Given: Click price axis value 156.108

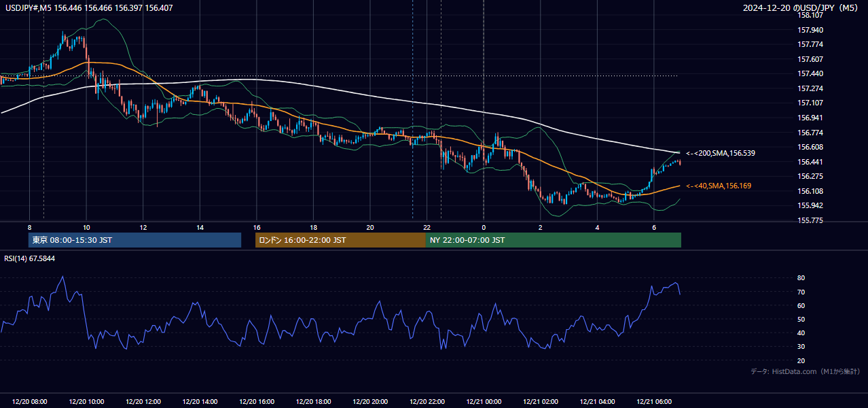Looking at the screenshot, I should [810, 191].
